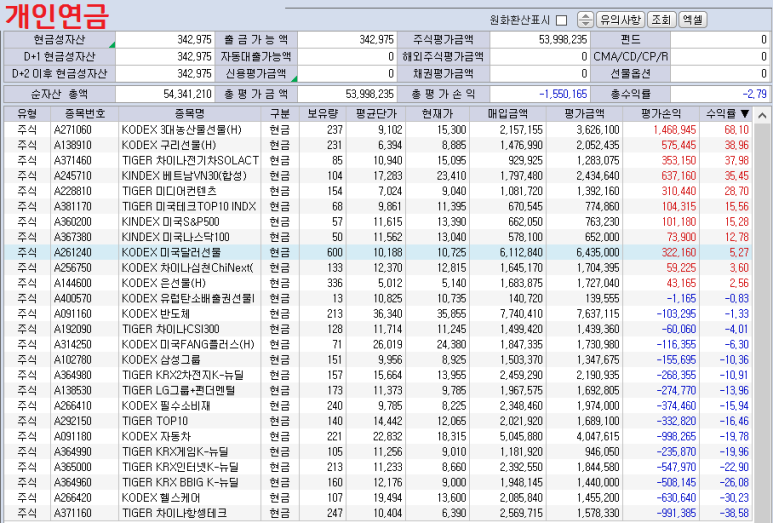The width and height of the screenshot is (773, 523).
Task: Sort by 현재가 column header
Action: pos(437,114)
